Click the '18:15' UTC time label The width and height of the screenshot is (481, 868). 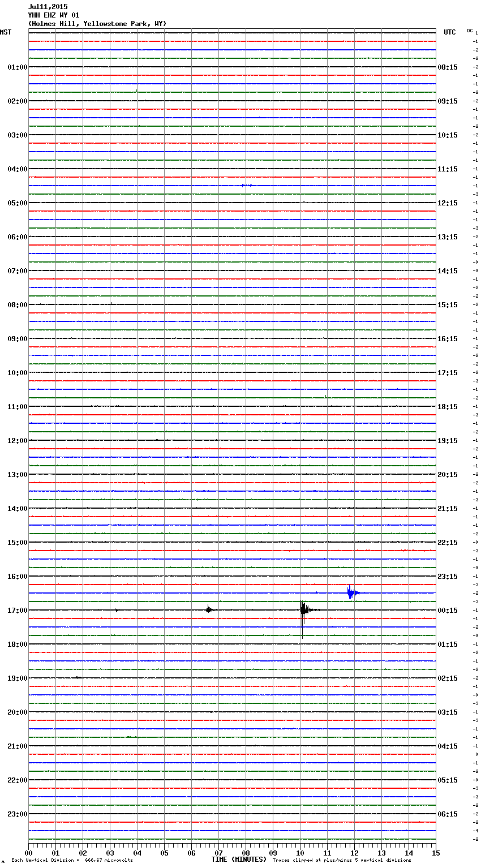tap(448, 407)
